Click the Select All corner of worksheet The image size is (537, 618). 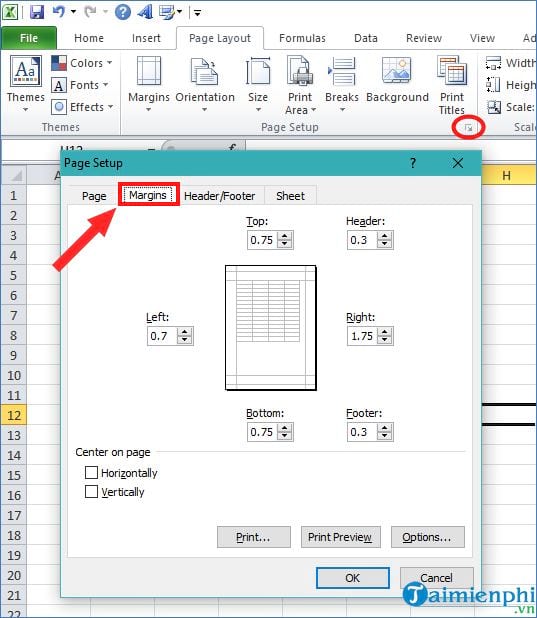coord(13,175)
